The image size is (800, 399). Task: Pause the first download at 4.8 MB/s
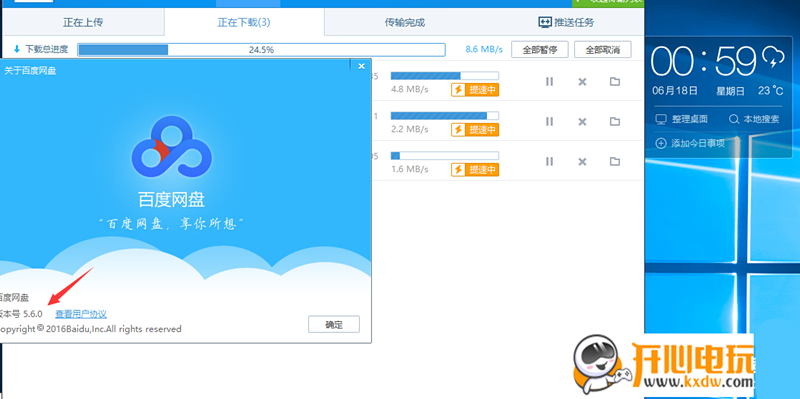coord(549,82)
